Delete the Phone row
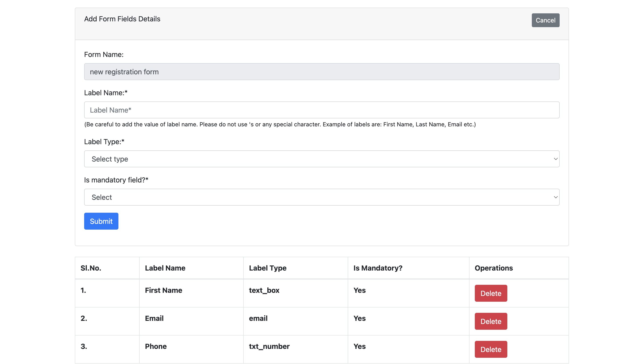The width and height of the screenshot is (642, 364). (x=491, y=349)
